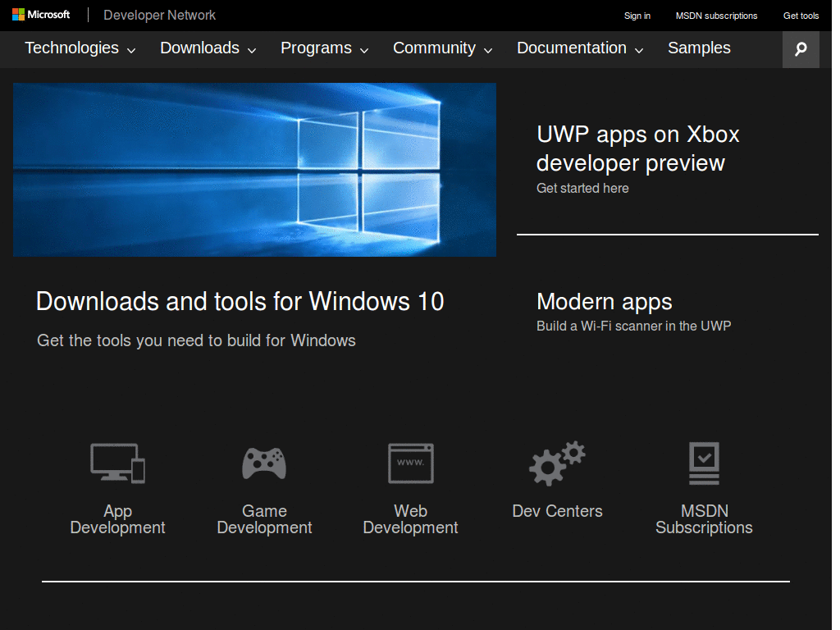Screen dimensions: 840x630
Task: Open MSDN Subscriptions via its icon
Action: pyautogui.click(x=704, y=463)
